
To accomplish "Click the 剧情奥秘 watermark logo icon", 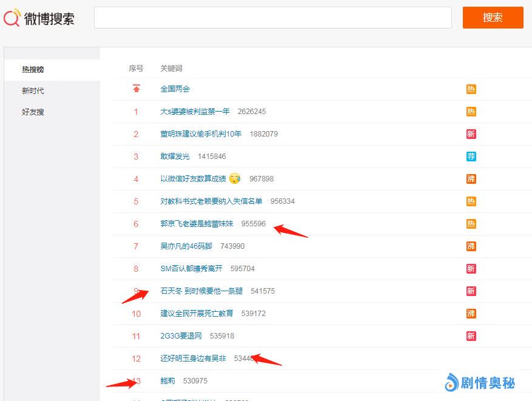I will pos(451,382).
